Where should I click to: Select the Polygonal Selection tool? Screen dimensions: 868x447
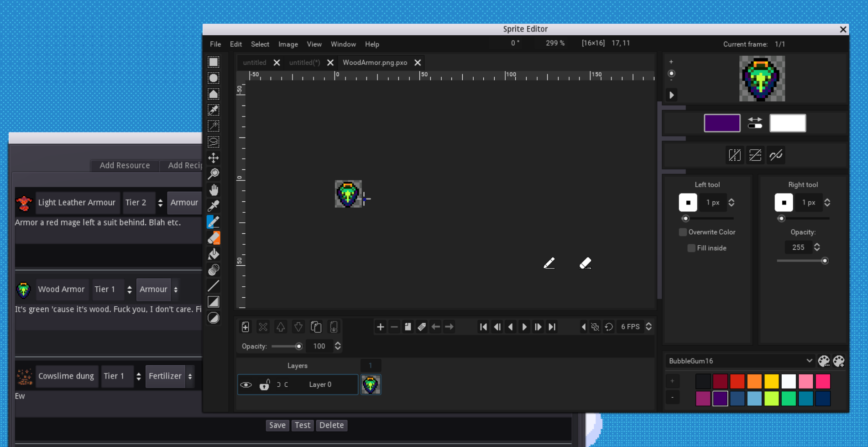pyautogui.click(x=213, y=94)
